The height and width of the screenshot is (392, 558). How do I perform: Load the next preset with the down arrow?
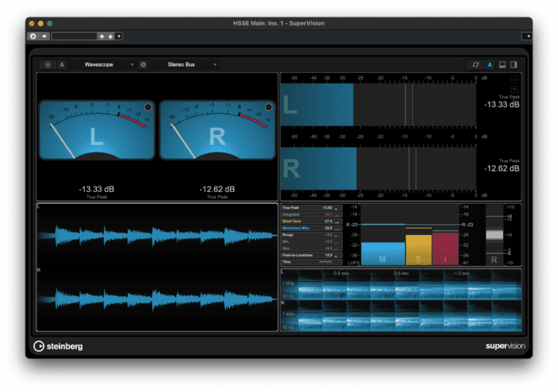(110, 36)
